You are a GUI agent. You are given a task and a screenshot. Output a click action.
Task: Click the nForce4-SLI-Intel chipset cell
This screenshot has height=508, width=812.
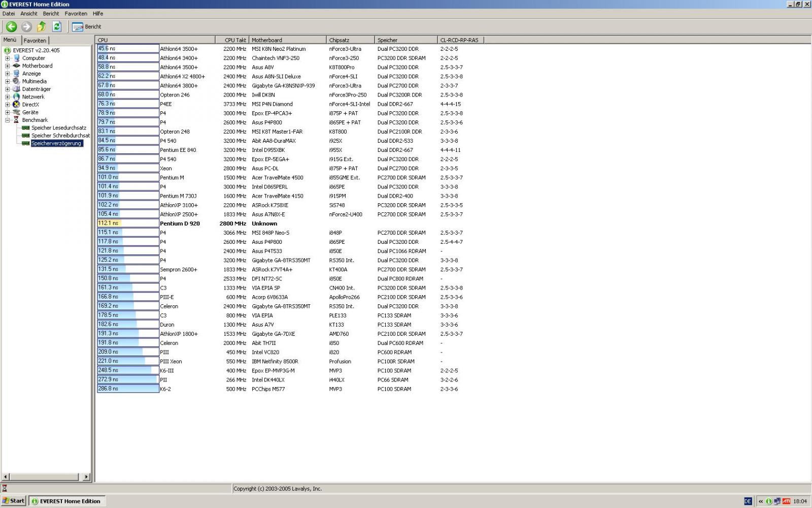(349, 104)
